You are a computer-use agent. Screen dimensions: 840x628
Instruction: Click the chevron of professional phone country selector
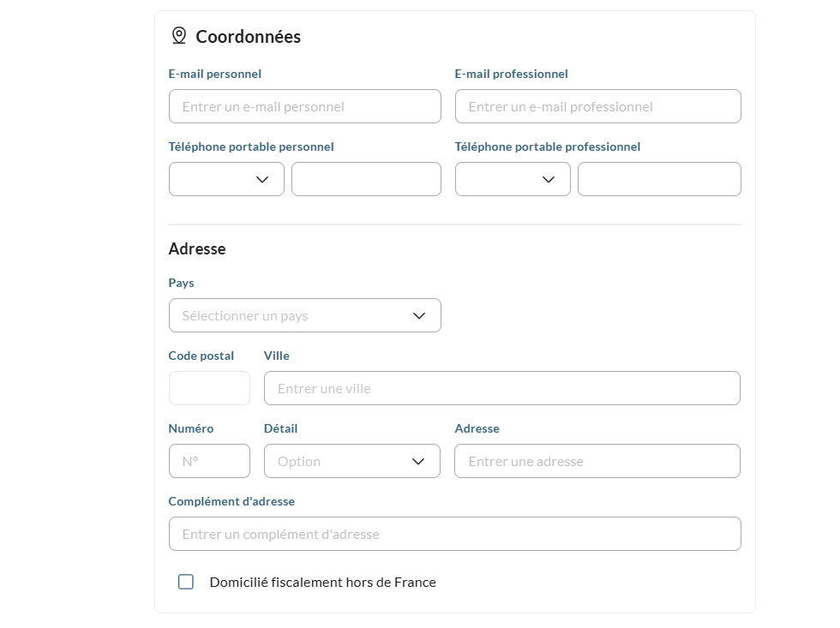click(x=548, y=179)
